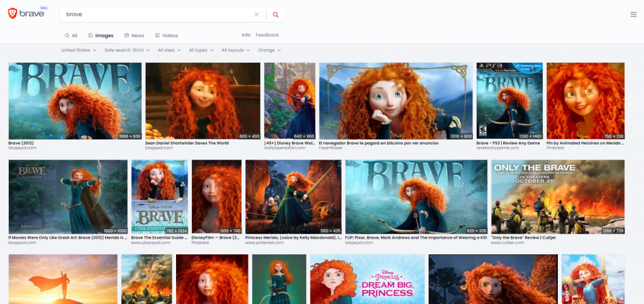The height and width of the screenshot is (304, 644).
Task: Open the Feedback link
Action: coord(267,35)
